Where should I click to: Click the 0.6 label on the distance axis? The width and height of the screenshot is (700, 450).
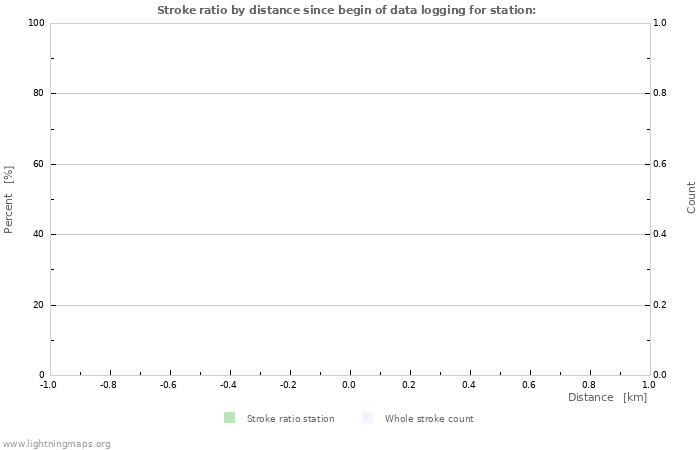(529, 384)
